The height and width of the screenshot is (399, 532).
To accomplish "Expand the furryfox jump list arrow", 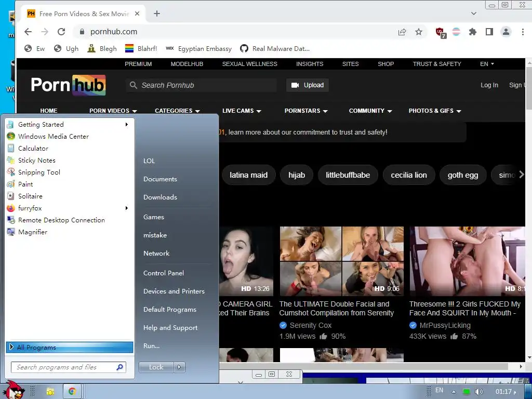I will point(127,208).
